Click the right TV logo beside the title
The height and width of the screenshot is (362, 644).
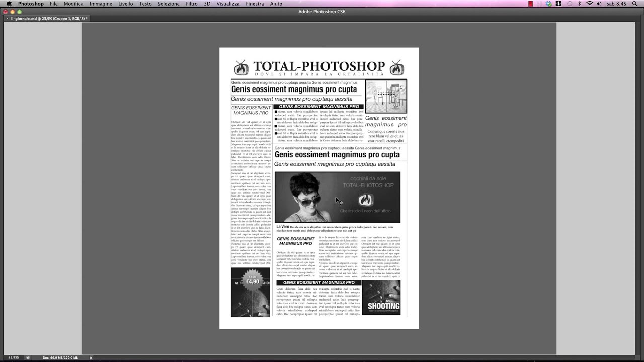[x=397, y=67]
